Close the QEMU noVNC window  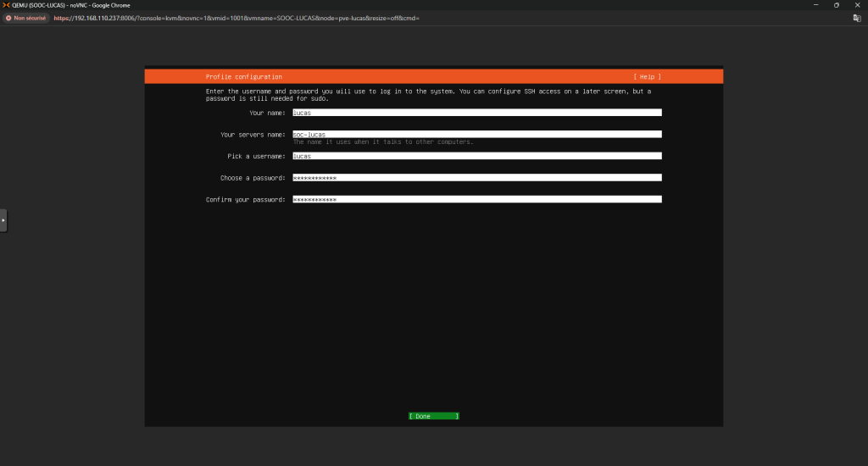[x=858, y=5]
